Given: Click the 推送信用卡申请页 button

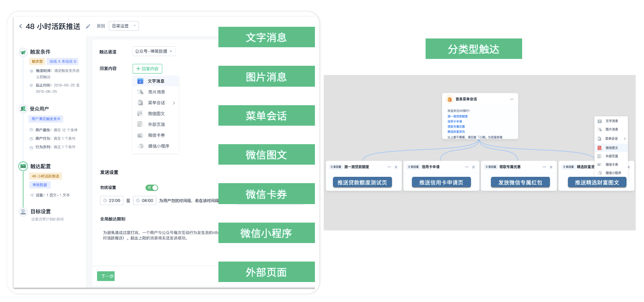Looking at the screenshot, I should coord(441,183).
